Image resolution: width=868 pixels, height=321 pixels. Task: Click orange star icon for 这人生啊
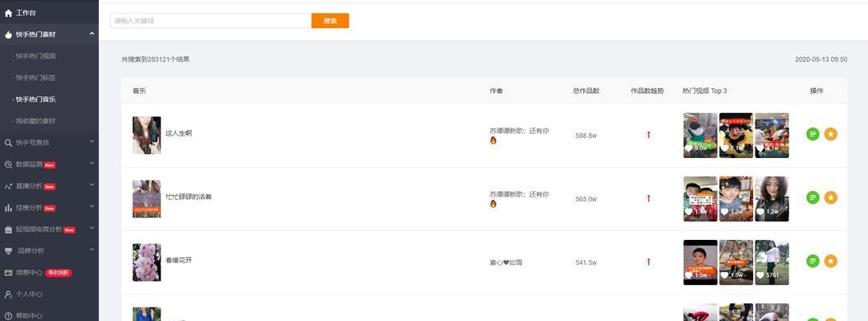pos(830,134)
